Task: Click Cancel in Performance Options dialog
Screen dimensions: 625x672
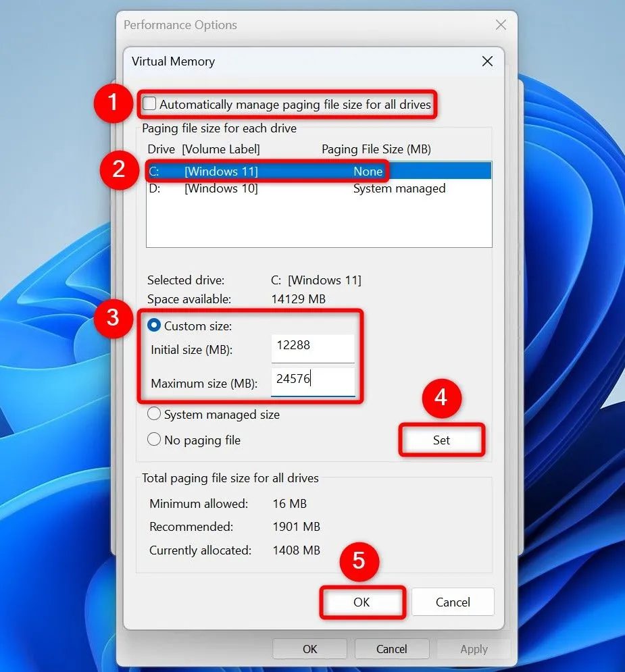Action: point(392,649)
